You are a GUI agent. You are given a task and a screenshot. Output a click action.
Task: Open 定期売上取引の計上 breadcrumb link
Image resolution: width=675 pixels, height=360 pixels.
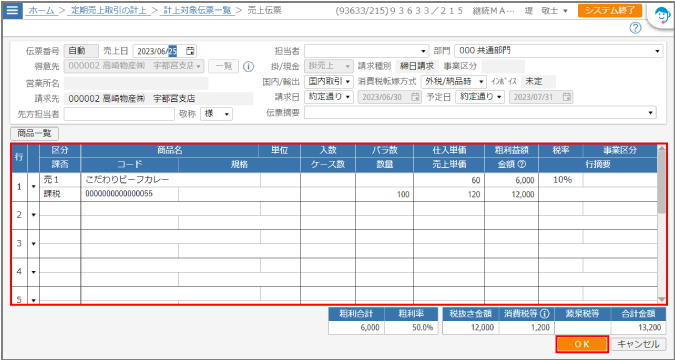[109, 10]
